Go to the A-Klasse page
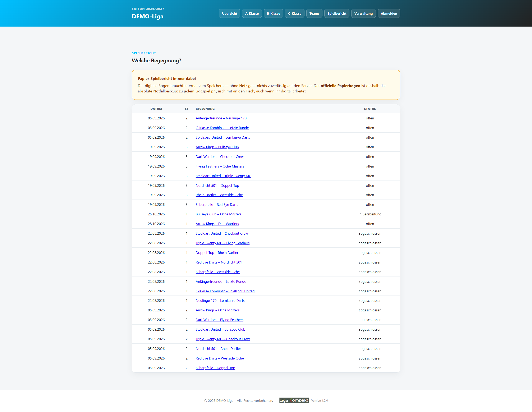The image size is (532, 412). (252, 13)
